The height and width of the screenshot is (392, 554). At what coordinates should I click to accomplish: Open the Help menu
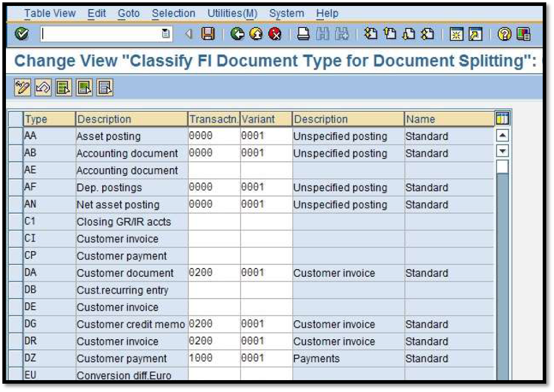click(327, 14)
